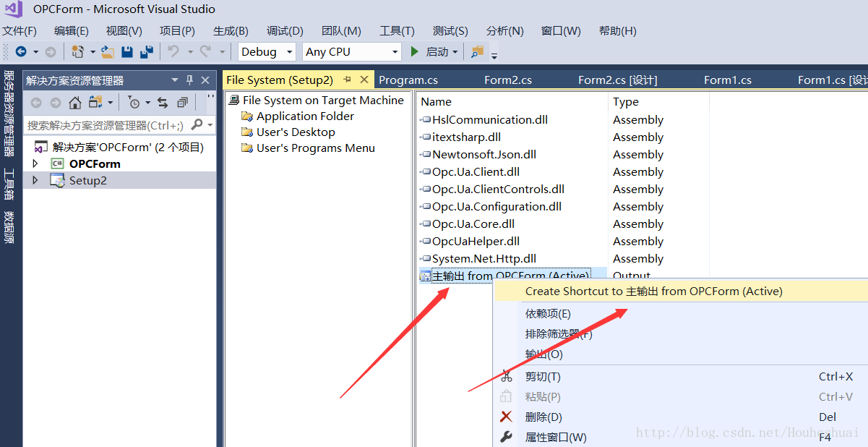Image resolution: width=868 pixels, height=447 pixels.
Task: Close the File System (Setup2) tab
Action: point(364,80)
